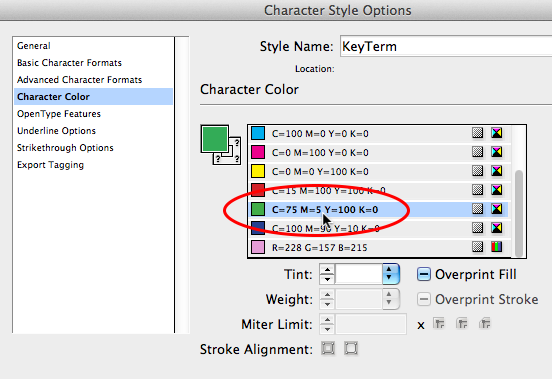The image size is (552, 379).
Task: Select the C=0 M=0 Y=100 K=0 yellow swatch
Action: click(379, 171)
